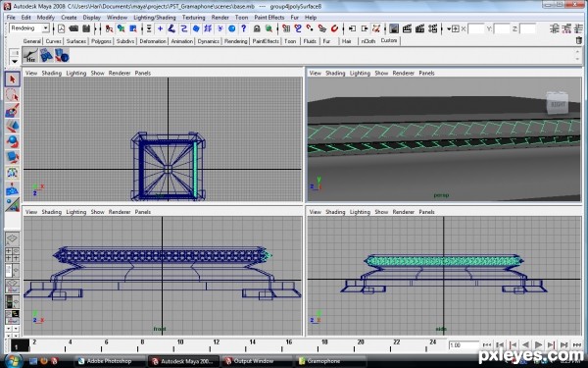Toggle construction history icon
Image resolution: width=588 pixels, height=368 pixels.
coord(376,28)
